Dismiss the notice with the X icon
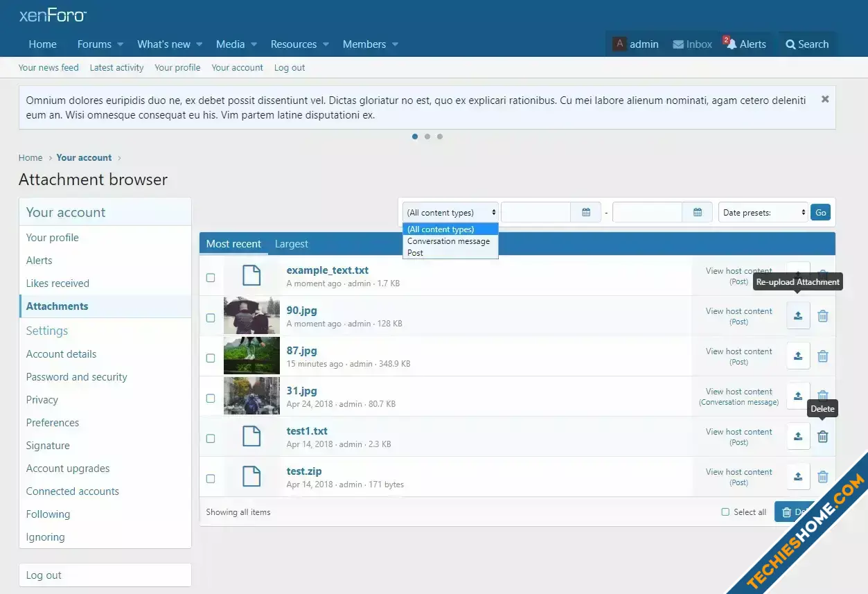 pyautogui.click(x=825, y=99)
